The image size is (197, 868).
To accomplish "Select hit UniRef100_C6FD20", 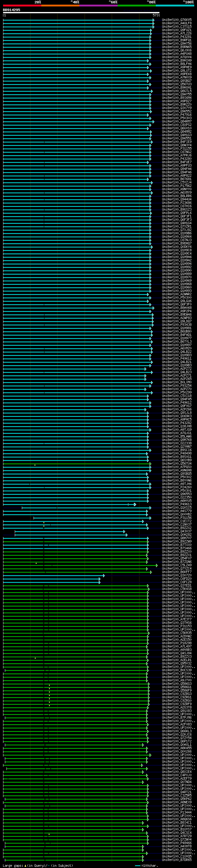I will [x=177, y=579].
